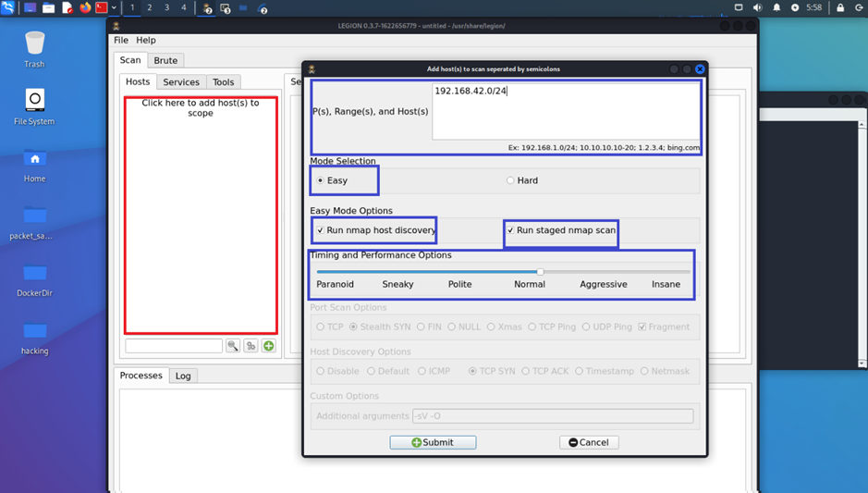Click the background window's vertical scrollbar
868x493 pixels.
click(x=862, y=244)
